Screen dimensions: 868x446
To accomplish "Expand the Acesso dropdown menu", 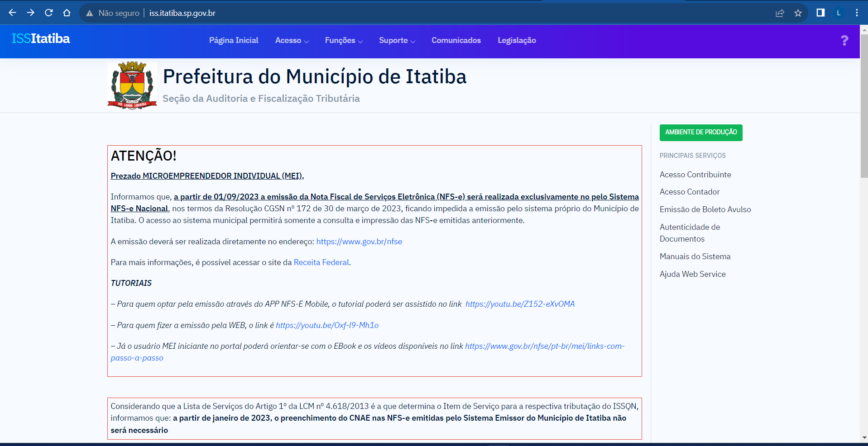I will [x=292, y=40].
